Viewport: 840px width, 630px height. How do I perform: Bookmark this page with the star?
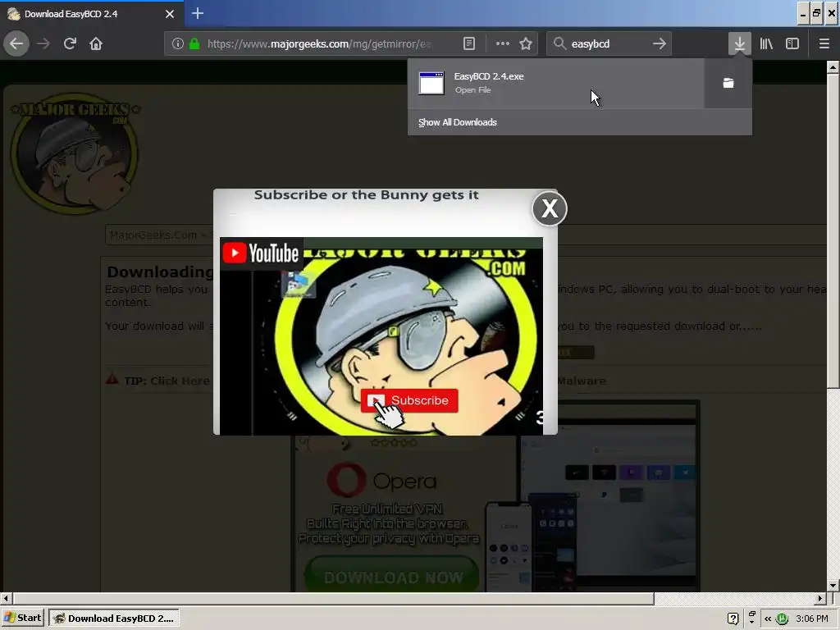pos(526,43)
